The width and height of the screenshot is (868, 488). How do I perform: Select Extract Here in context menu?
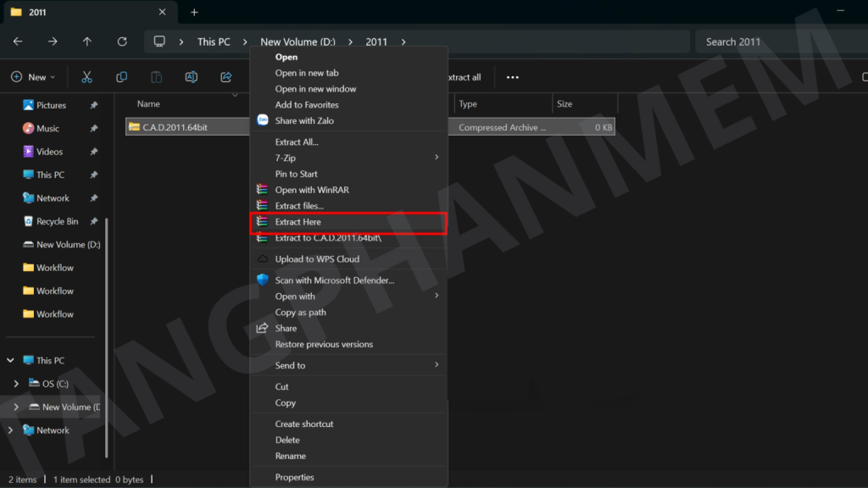click(x=349, y=222)
